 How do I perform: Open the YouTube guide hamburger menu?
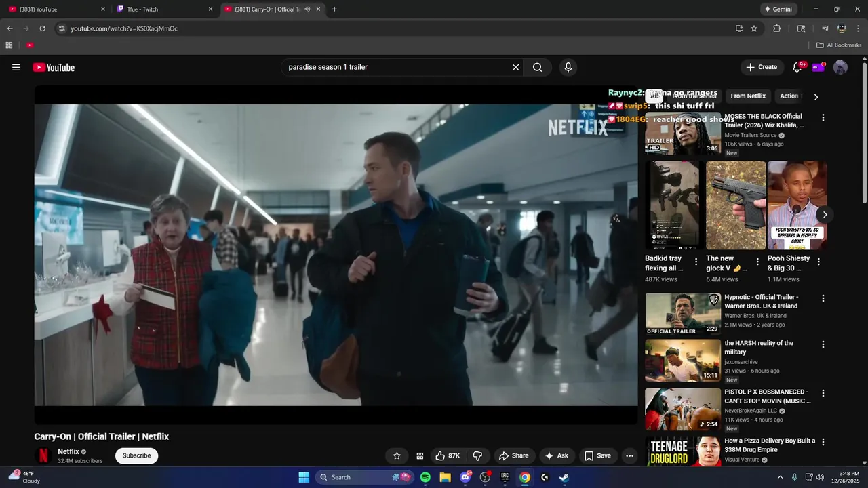[16, 67]
